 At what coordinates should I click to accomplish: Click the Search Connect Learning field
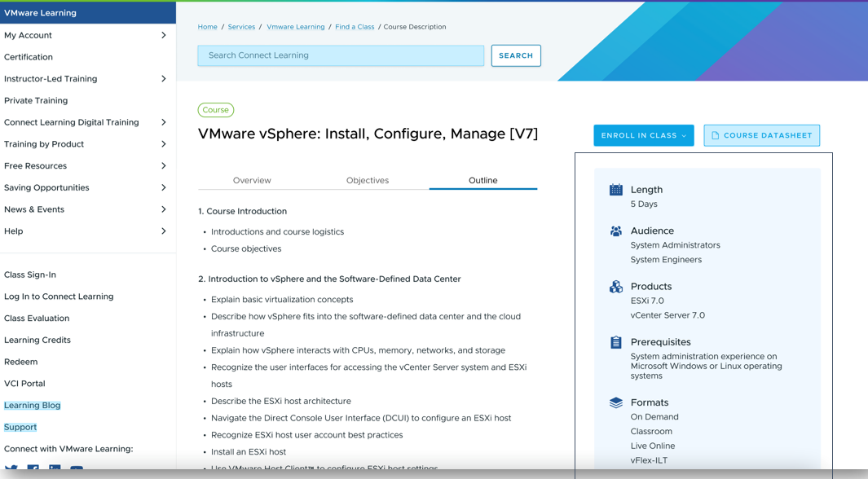341,56
